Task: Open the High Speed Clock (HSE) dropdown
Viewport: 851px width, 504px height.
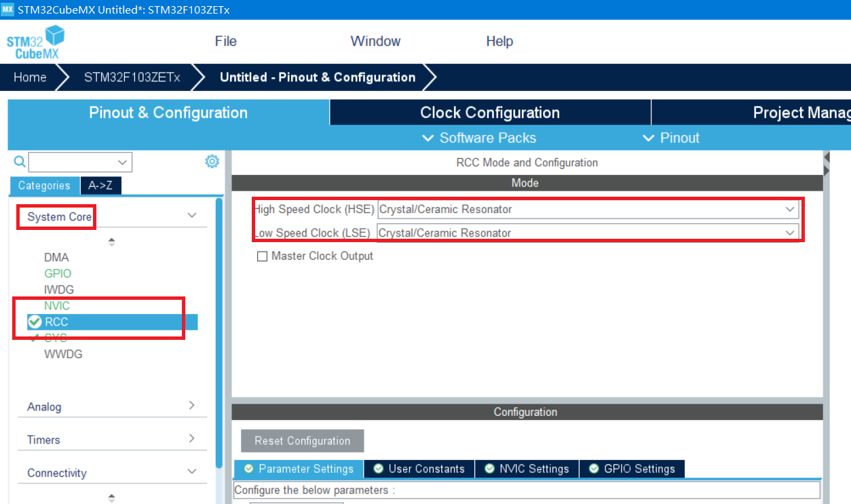Action: [x=588, y=210]
